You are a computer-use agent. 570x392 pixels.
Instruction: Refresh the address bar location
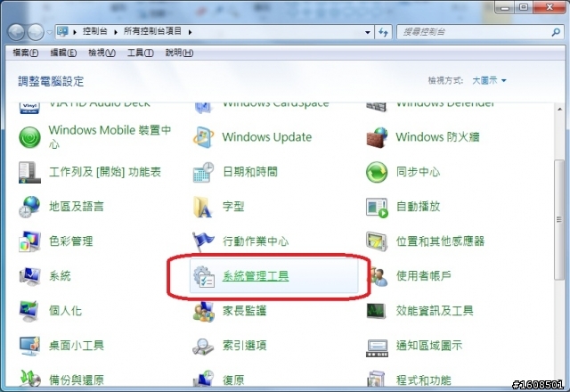coord(384,32)
